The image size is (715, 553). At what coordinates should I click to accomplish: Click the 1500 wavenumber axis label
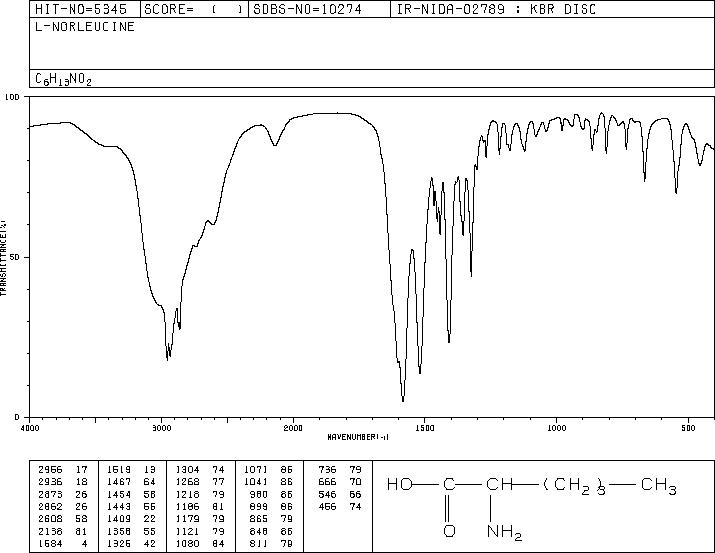point(425,428)
